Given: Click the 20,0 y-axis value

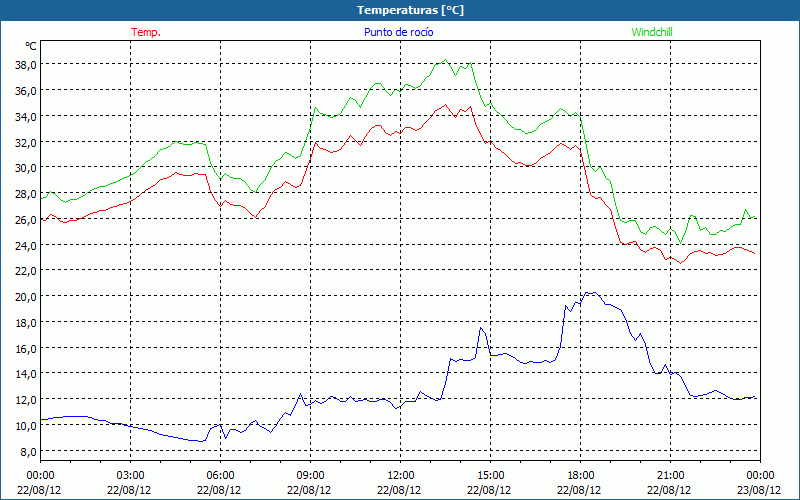Looking at the screenshot, I should click(x=26, y=296).
